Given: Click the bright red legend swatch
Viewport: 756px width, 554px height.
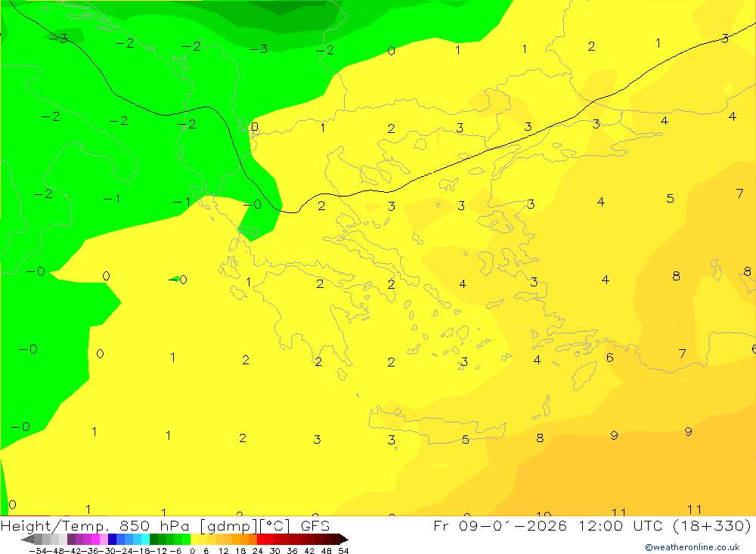Looking at the screenshot, I should click(261, 540).
